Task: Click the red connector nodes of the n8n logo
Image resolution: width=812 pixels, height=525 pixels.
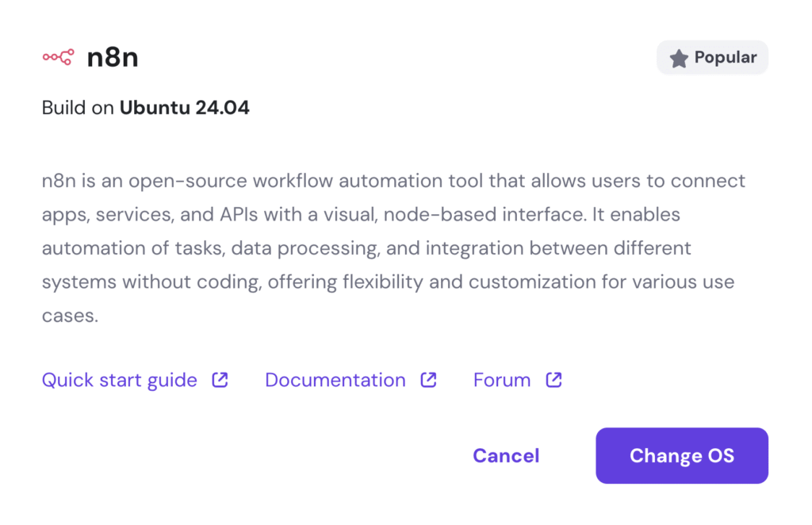Action: click(57, 56)
